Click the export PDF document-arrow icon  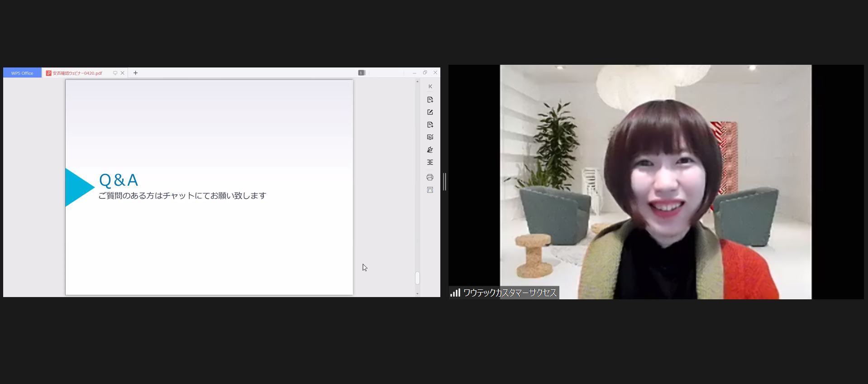point(430,125)
